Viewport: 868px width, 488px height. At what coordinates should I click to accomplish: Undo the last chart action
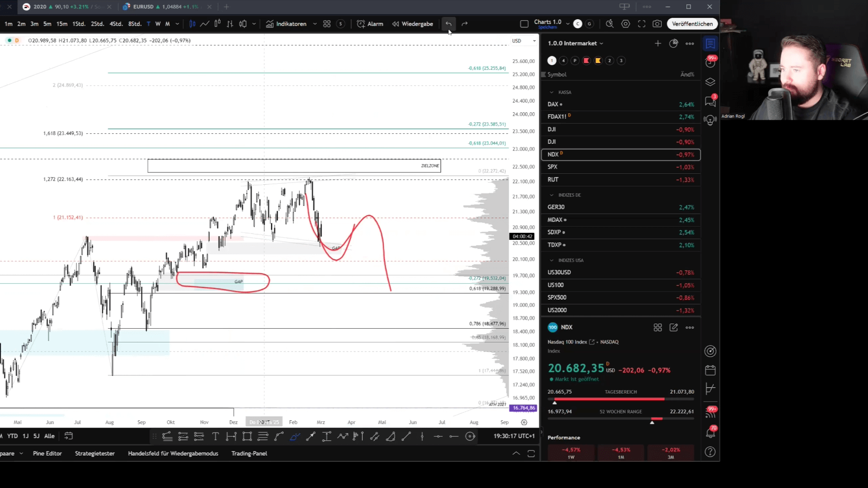449,24
